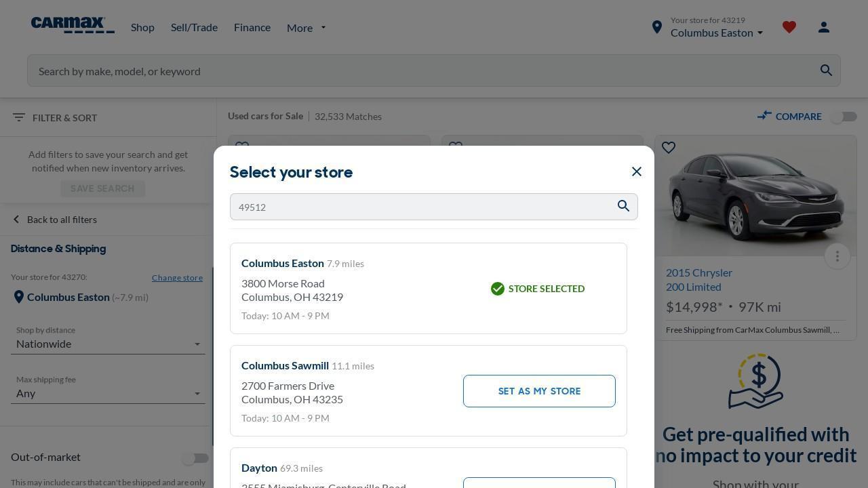Expand the Columbus Easton store selector
The width and height of the screenshot is (868, 488).
tap(717, 33)
